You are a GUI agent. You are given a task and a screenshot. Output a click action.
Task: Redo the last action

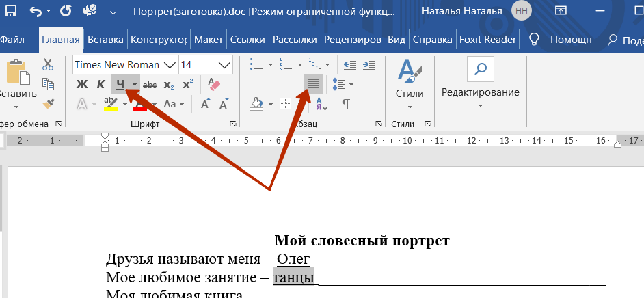coord(66,11)
